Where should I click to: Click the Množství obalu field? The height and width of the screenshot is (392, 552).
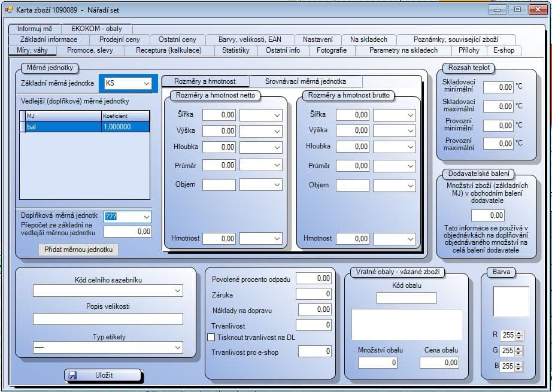(378, 363)
